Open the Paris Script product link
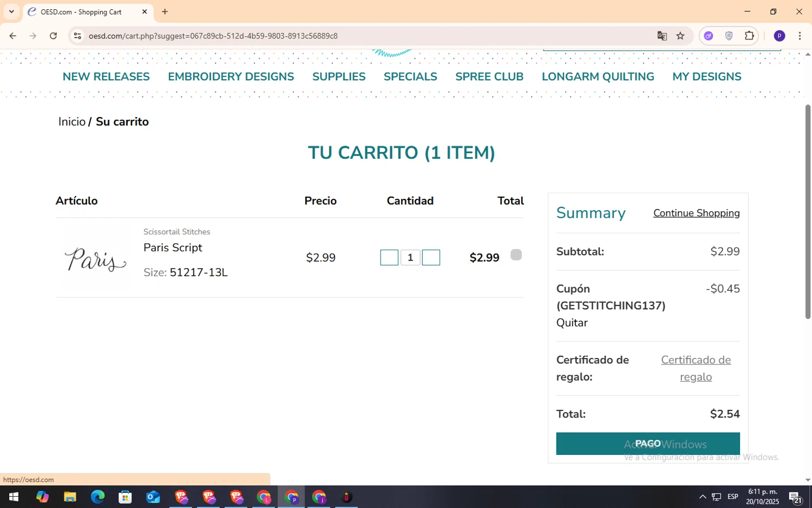 (173, 248)
